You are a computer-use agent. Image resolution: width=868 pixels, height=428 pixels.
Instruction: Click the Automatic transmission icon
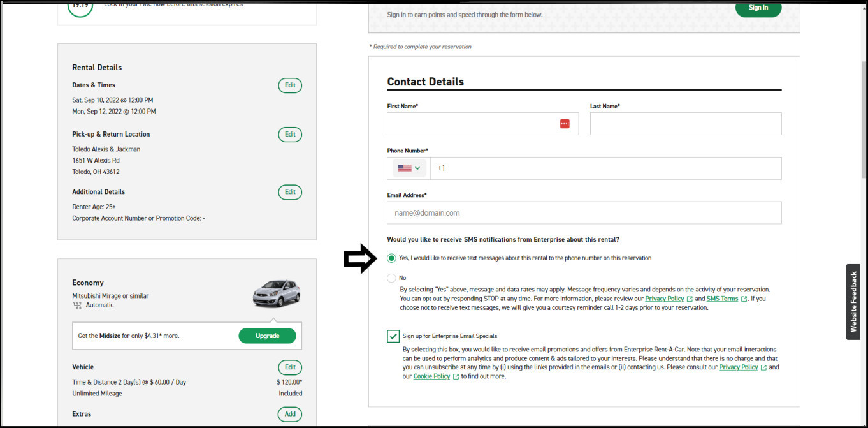[78, 306]
